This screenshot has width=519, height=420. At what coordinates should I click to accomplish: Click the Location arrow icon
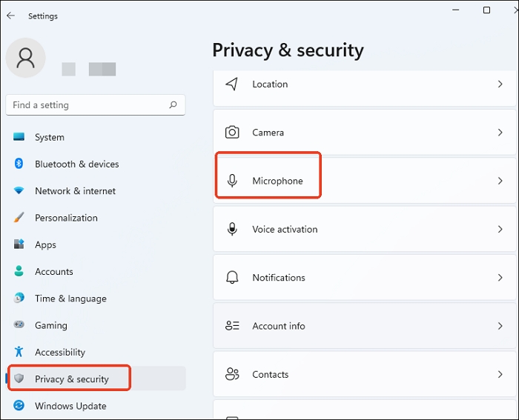tap(232, 84)
